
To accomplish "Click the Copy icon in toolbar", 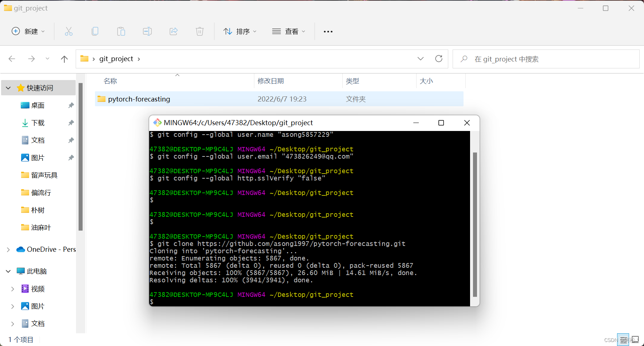I will coord(95,31).
